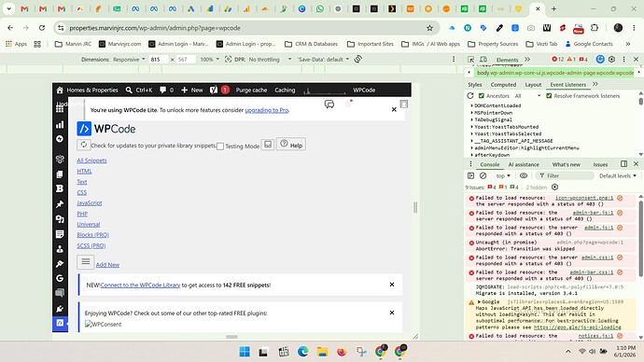
Task: Open the AI assistance drawer tab
Action: click(x=524, y=164)
